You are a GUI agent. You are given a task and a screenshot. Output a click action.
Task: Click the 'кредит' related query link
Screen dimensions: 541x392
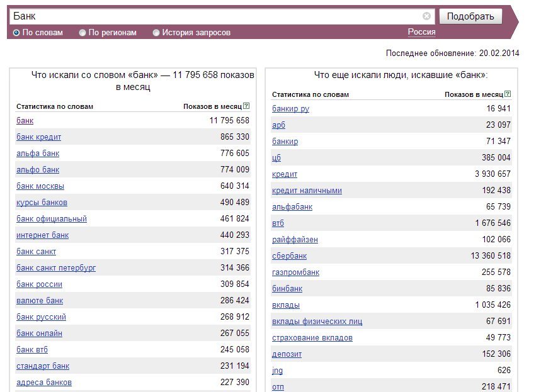[285, 174]
